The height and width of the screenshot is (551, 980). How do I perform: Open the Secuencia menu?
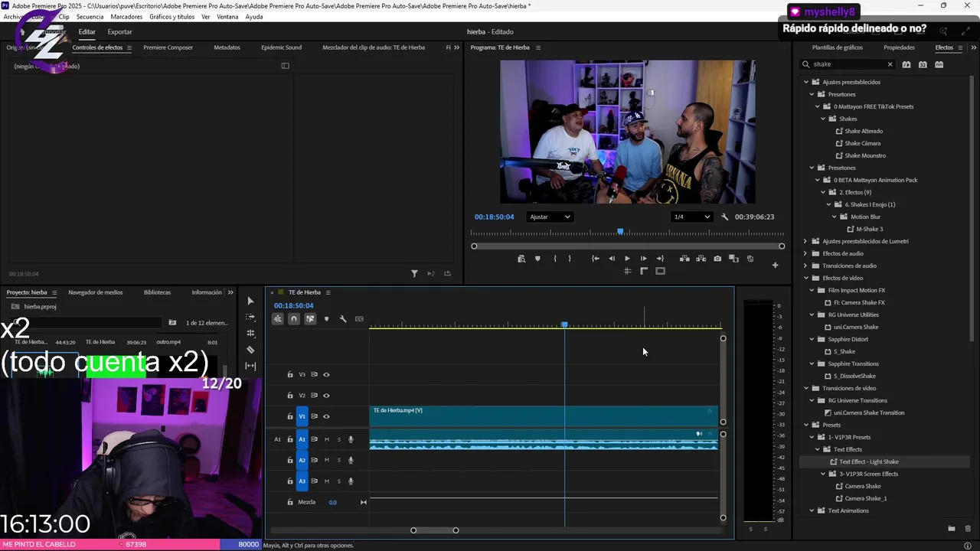pos(90,17)
